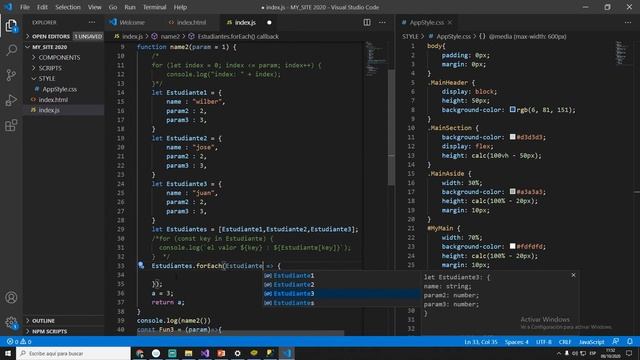Viewport: 640px width, 360px height.
Task: Click the errors and warnings status indicator
Action: (x=19, y=342)
